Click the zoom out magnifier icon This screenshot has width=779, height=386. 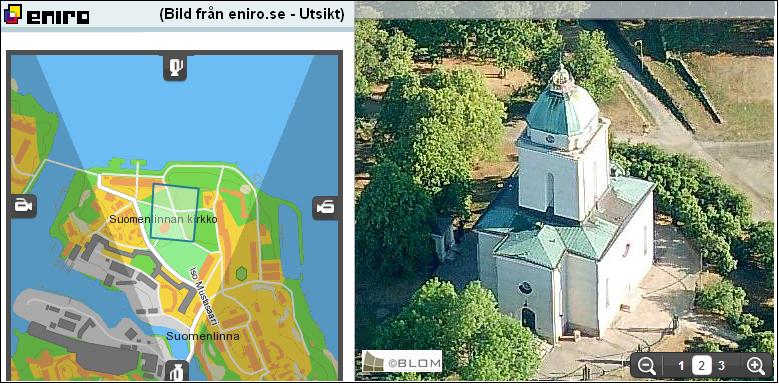tap(647, 366)
